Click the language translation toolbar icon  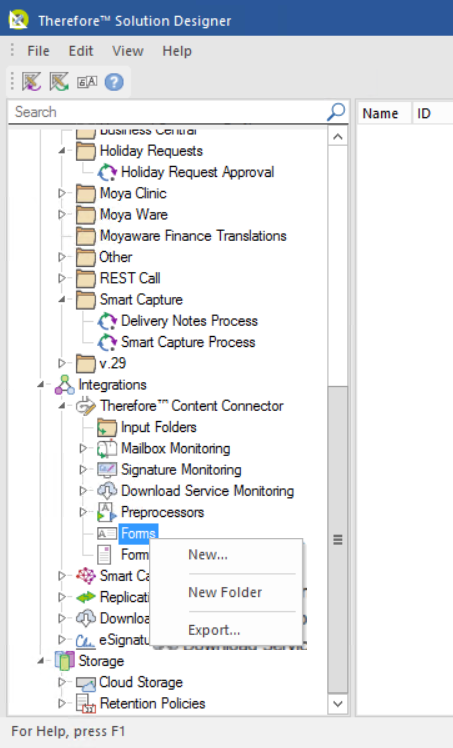[x=87, y=82]
